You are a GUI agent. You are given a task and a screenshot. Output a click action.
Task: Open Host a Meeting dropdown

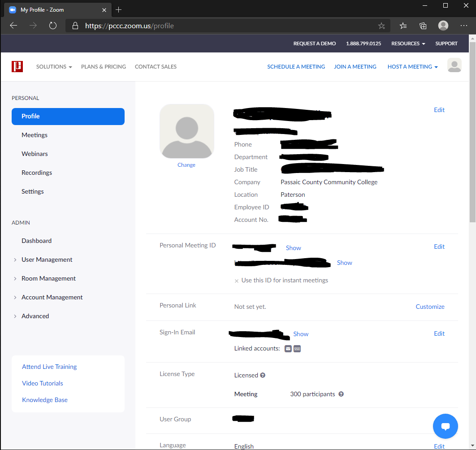[412, 66]
